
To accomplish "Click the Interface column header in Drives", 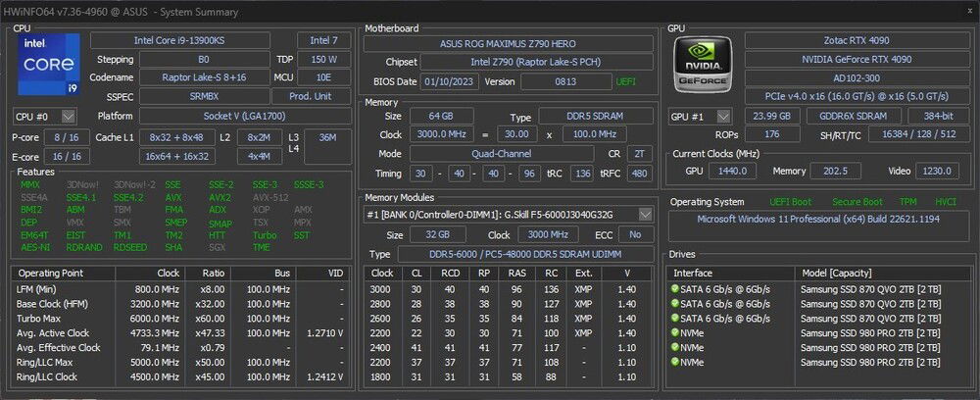I will click(x=693, y=273).
